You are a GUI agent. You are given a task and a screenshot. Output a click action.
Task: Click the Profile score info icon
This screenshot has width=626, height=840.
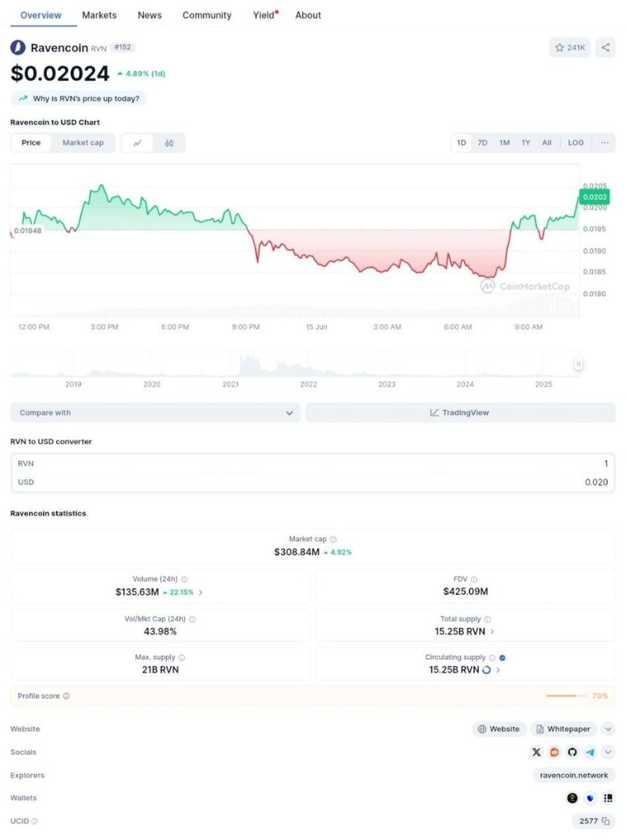click(67, 696)
